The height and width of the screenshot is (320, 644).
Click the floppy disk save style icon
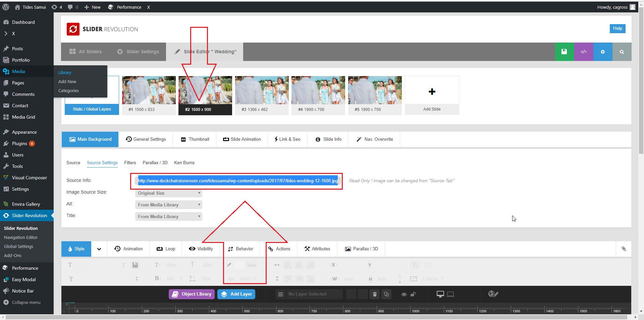point(135,265)
